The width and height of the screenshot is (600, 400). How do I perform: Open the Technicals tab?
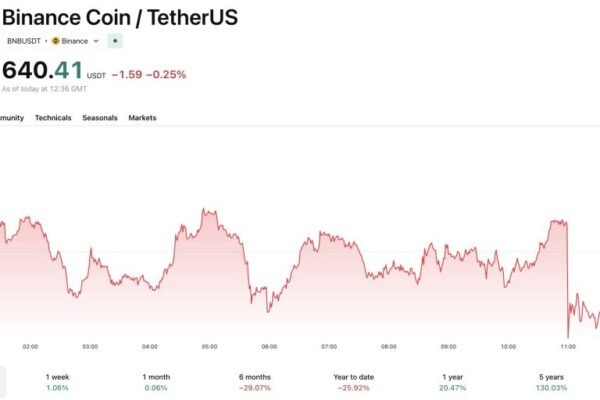click(53, 118)
